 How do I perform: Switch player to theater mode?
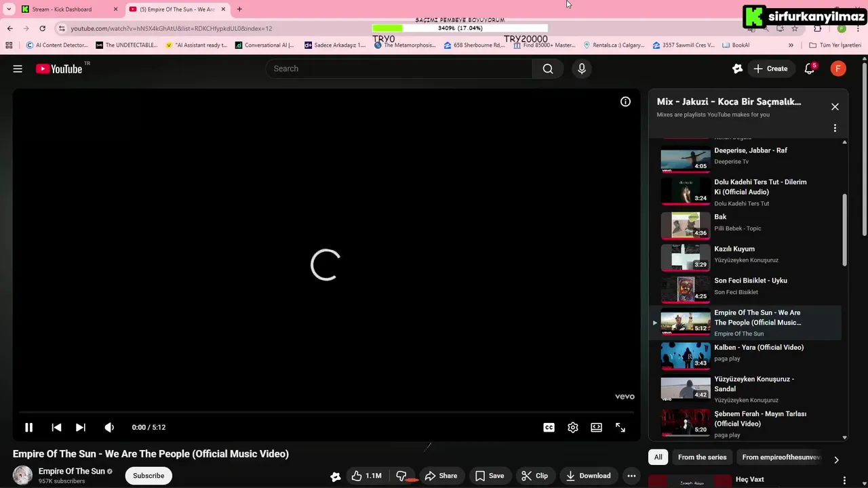click(x=596, y=427)
